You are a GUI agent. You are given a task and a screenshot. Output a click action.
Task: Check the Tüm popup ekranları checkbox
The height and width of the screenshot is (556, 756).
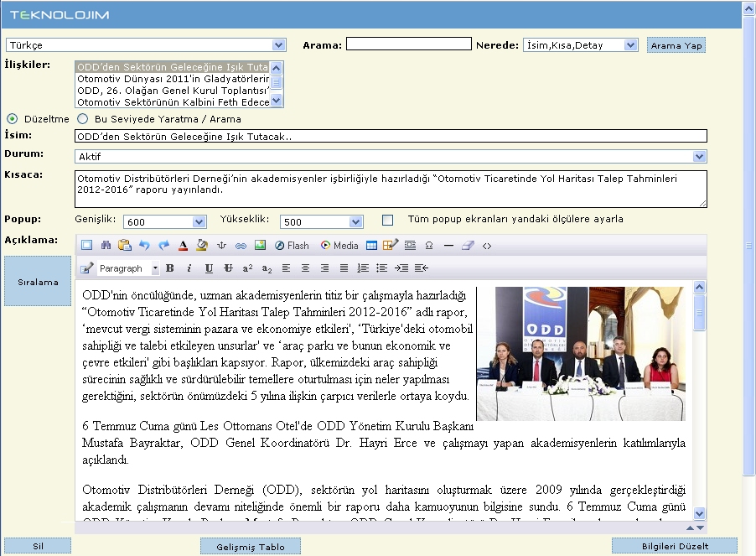tap(387, 220)
